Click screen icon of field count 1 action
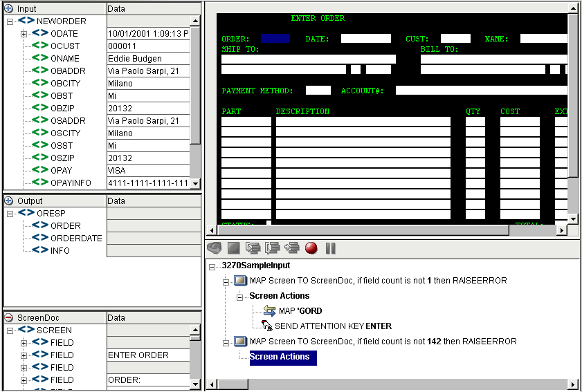This screenshot has width=582, height=392. [x=241, y=281]
